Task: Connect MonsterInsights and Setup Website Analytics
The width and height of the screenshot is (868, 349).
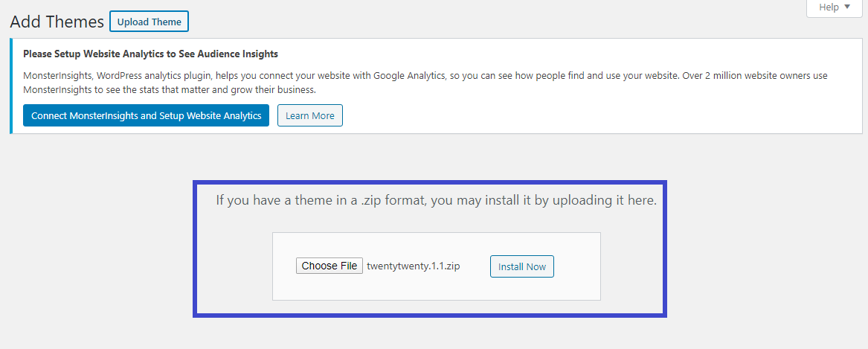Action: pyautogui.click(x=146, y=116)
